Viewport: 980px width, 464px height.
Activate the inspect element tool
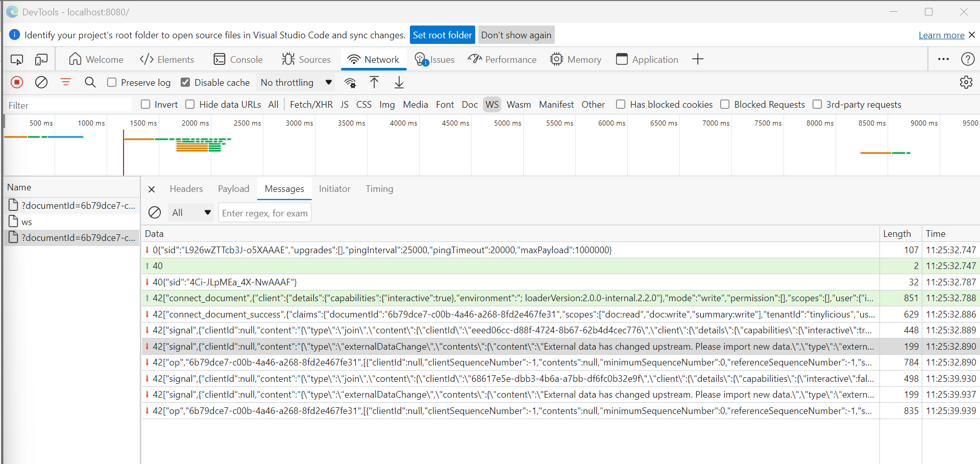[x=17, y=59]
